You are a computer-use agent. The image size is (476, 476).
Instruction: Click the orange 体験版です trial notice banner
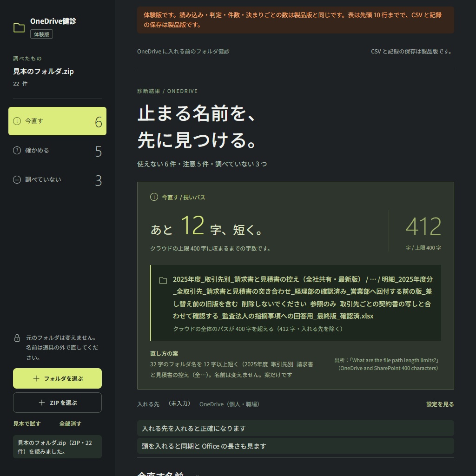pyautogui.click(x=295, y=20)
